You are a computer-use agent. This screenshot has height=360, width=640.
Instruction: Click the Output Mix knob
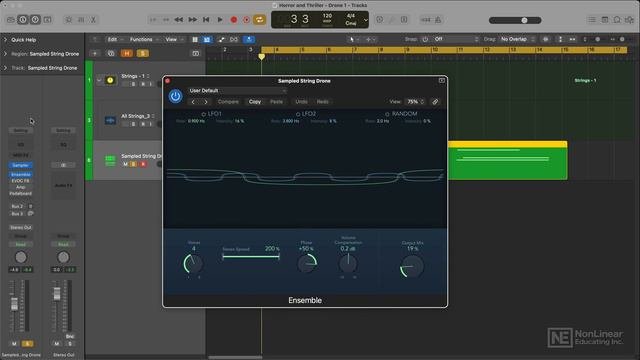[x=412, y=267]
